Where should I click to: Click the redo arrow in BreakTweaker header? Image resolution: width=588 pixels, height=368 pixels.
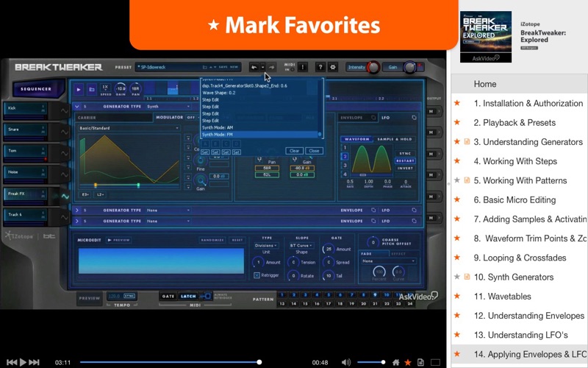click(x=271, y=67)
